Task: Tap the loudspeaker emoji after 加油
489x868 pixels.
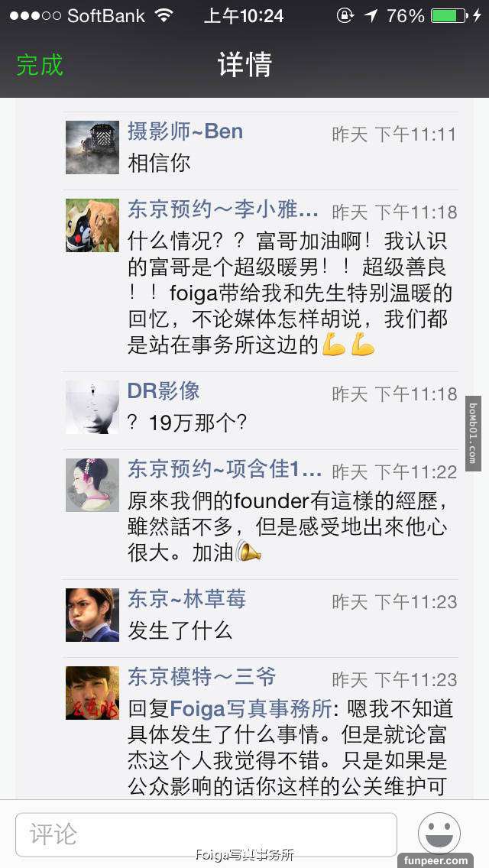Action: pos(248,552)
